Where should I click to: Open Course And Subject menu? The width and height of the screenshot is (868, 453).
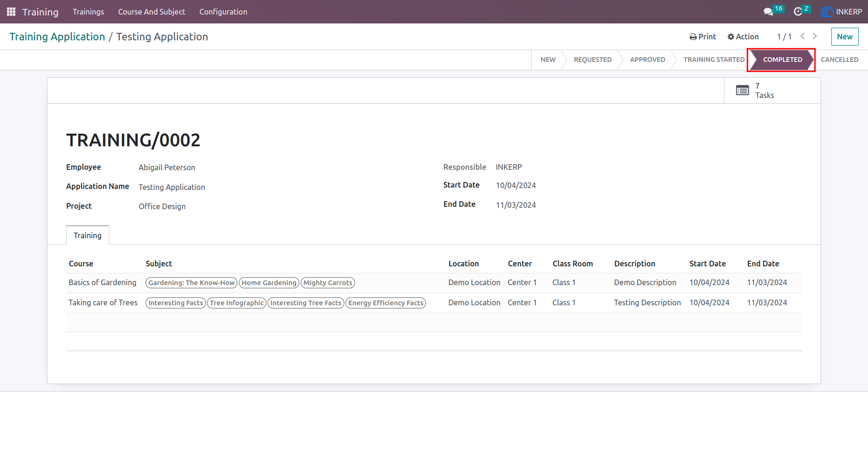coord(152,12)
